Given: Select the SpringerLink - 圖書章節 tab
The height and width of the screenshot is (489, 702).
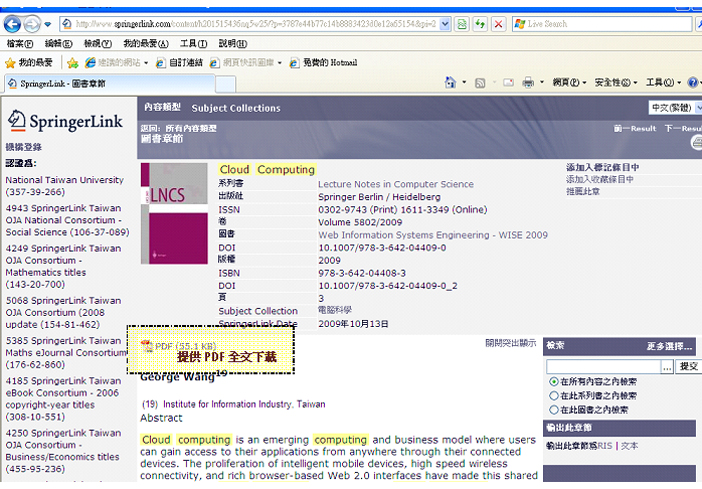Looking at the screenshot, I should click(110, 84).
